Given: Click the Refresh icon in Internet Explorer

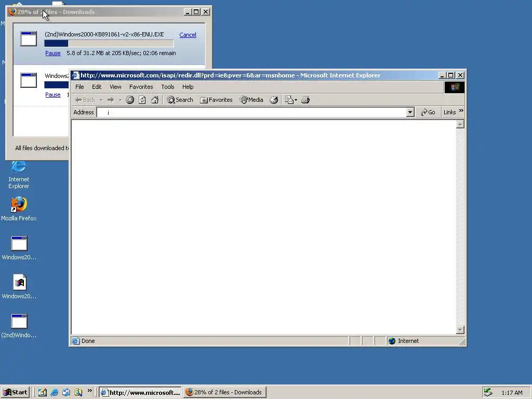Looking at the screenshot, I should coord(142,100).
